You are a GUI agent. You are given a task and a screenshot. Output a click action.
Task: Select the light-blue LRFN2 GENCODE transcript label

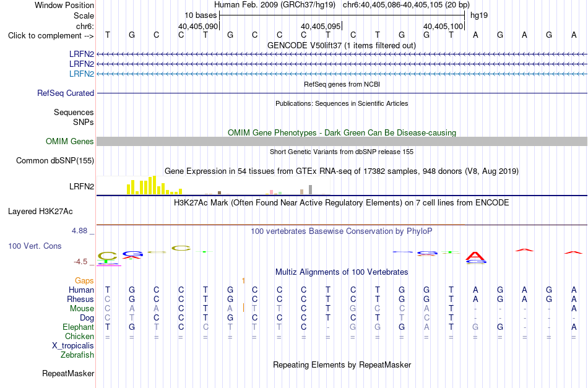pyautogui.click(x=82, y=74)
